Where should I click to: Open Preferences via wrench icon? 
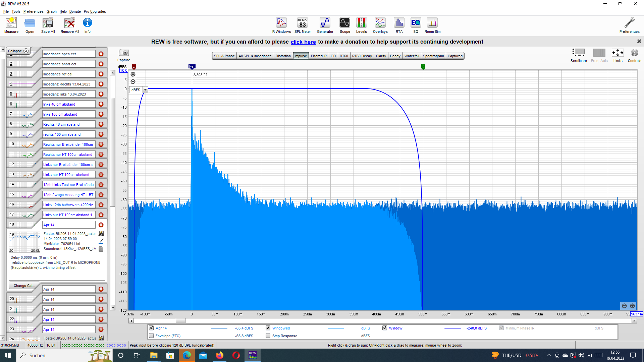[629, 25]
